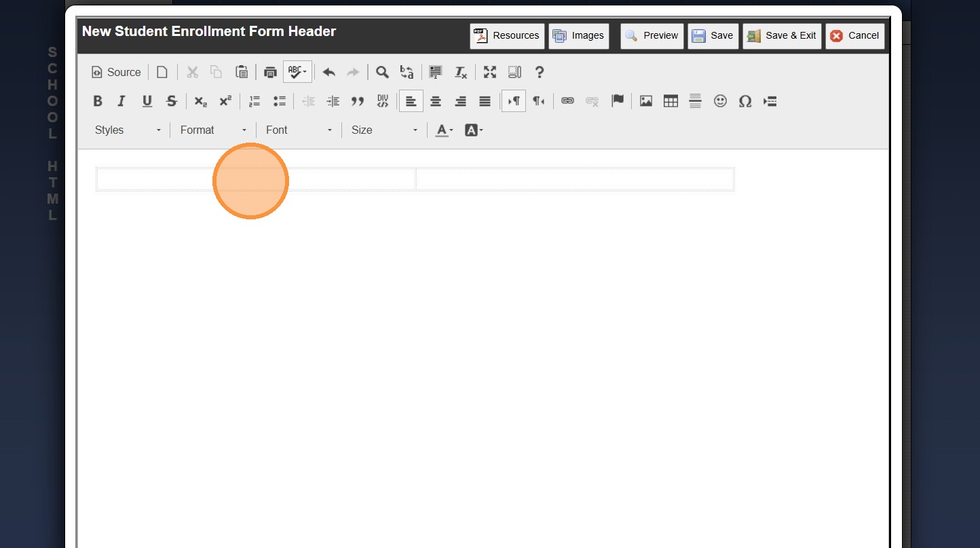980x548 pixels.
Task: Toggle Source code view
Action: 116,72
